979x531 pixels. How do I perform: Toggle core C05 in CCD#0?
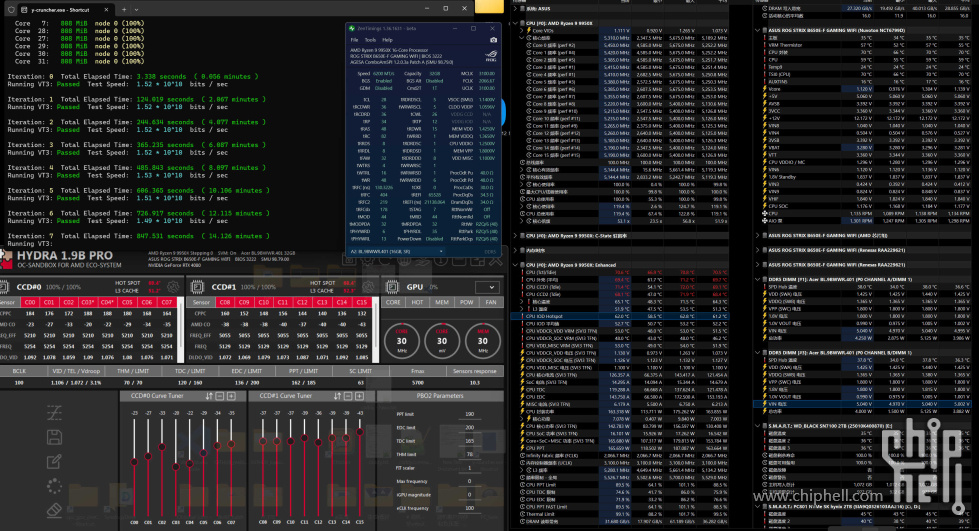click(x=127, y=302)
